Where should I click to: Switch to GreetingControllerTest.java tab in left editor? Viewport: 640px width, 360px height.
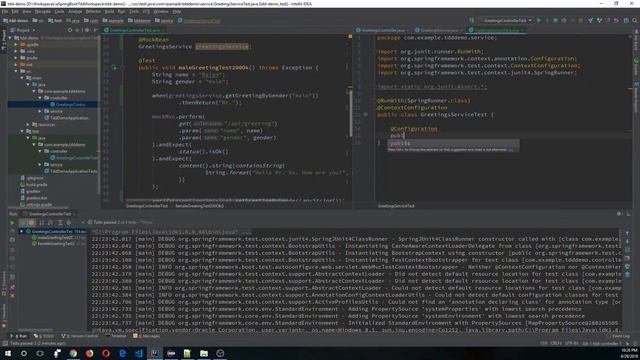134,30
